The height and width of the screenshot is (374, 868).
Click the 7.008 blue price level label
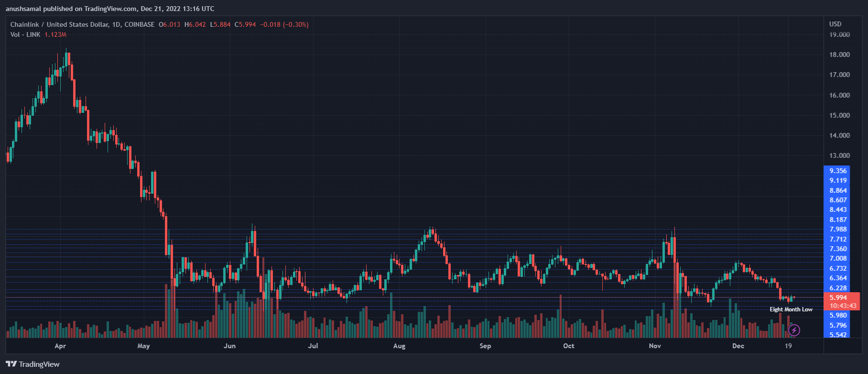tap(838, 258)
